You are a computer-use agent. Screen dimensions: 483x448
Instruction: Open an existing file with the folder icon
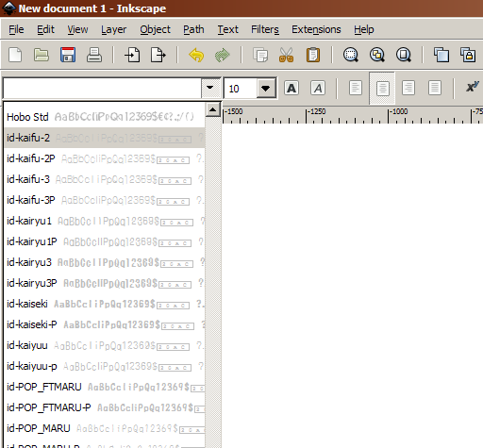42,55
